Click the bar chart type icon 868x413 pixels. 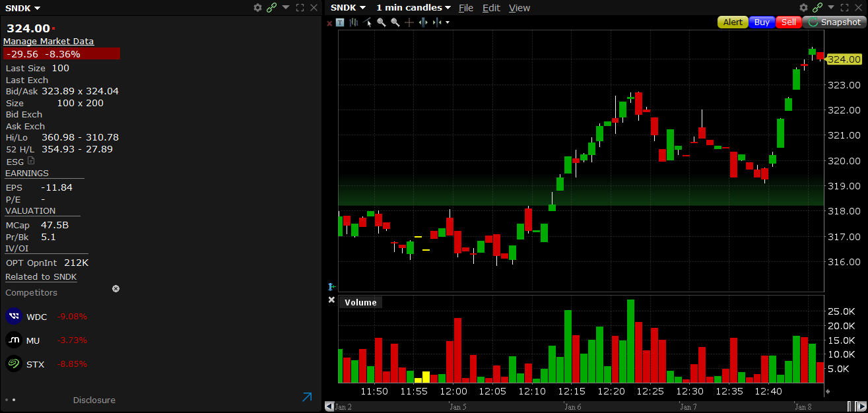[x=354, y=22]
